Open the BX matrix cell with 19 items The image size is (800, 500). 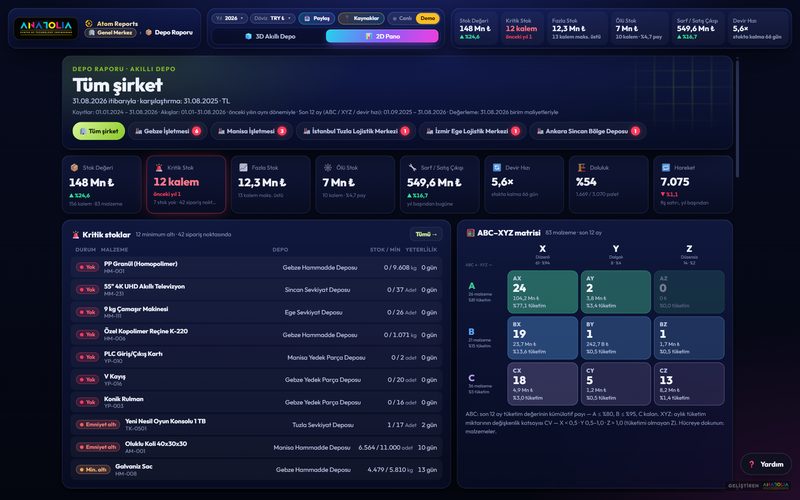[542, 338]
